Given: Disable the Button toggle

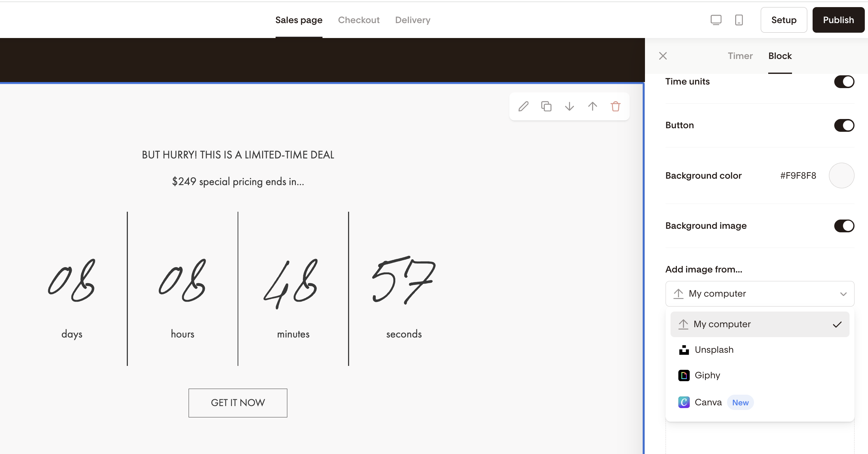Looking at the screenshot, I should [x=844, y=125].
